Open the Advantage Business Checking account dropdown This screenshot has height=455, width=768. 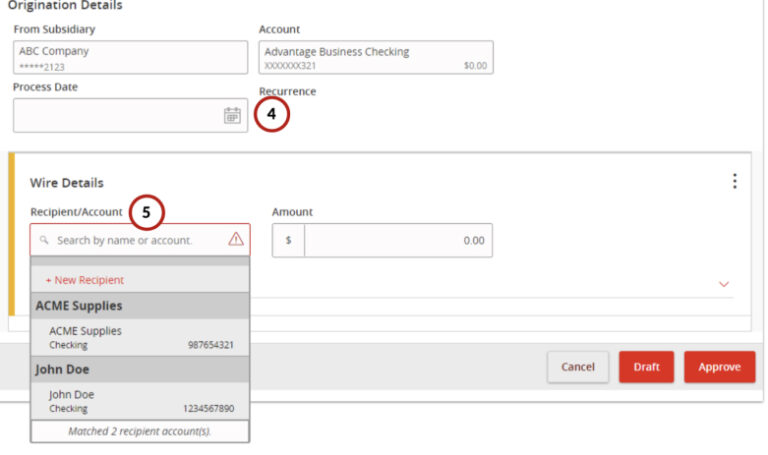click(x=375, y=57)
